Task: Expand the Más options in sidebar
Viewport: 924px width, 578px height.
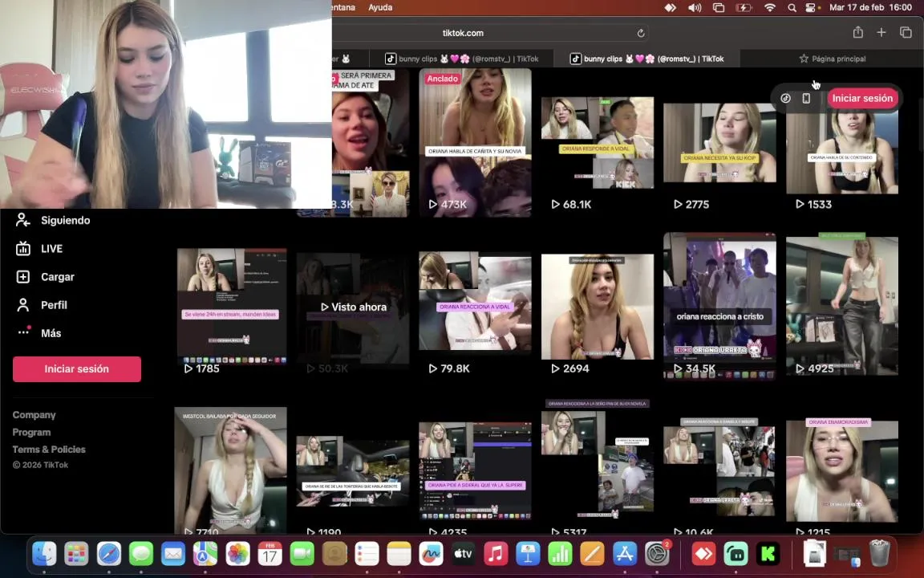Action: [38, 333]
